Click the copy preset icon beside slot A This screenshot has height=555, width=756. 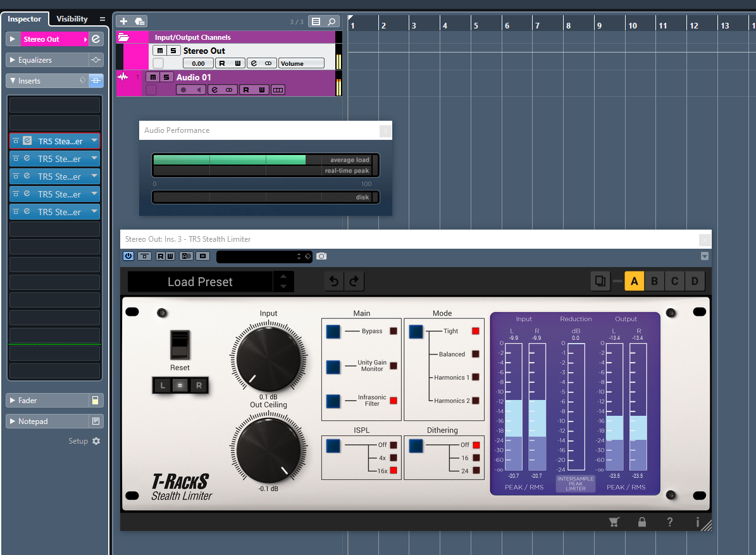click(x=600, y=281)
